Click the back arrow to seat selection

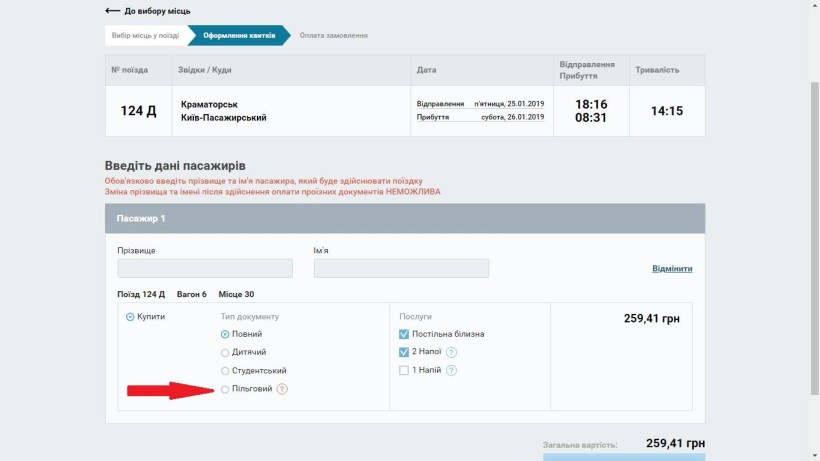[x=112, y=11]
